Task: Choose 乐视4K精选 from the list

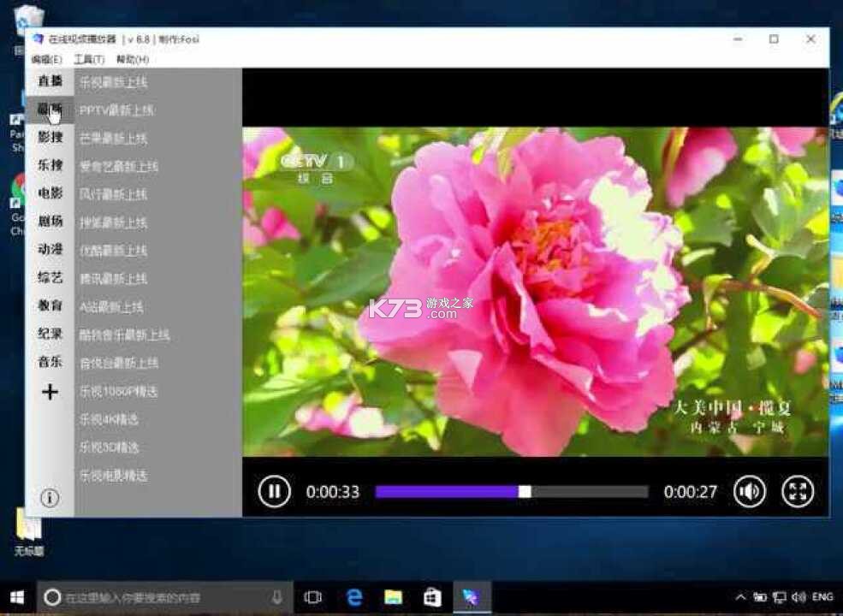Action: coord(110,419)
